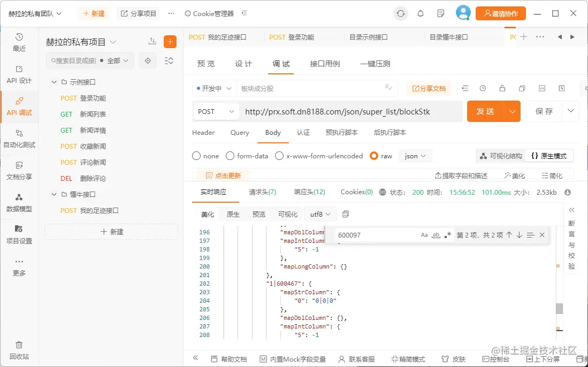This screenshot has width=588, height=367.
Task: Open the send button dropdown arrow
Action: coord(512,111)
